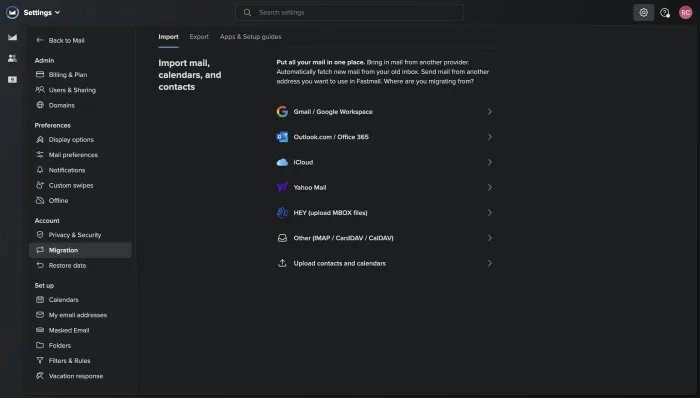Click the Privacy & Security shield icon
The width and height of the screenshot is (700, 398).
tap(40, 234)
